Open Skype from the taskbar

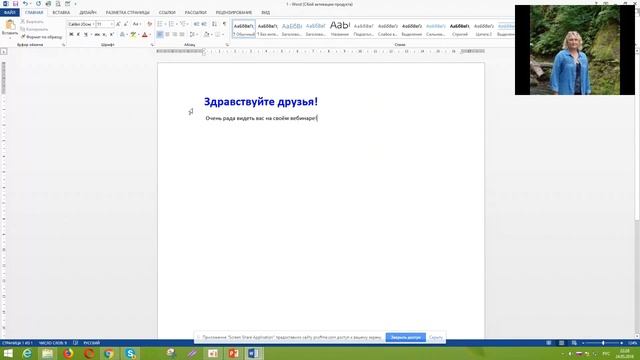click(x=130, y=353)
